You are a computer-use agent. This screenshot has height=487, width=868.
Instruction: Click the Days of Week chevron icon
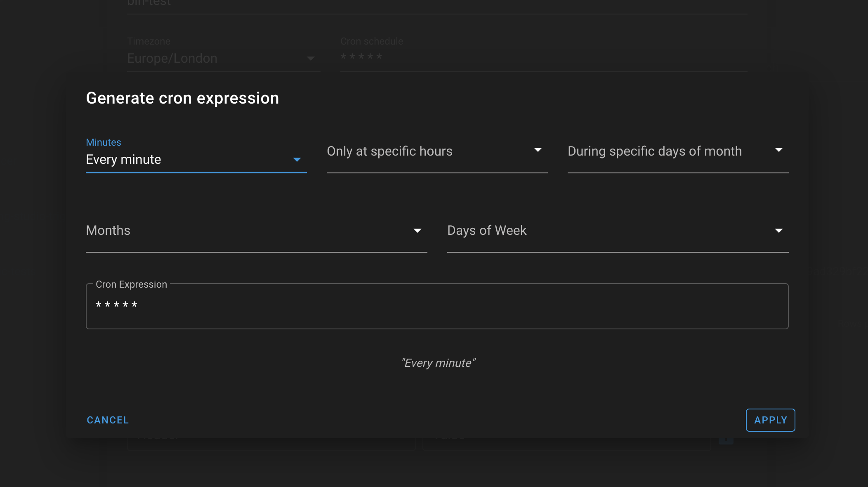pos(779,230)
